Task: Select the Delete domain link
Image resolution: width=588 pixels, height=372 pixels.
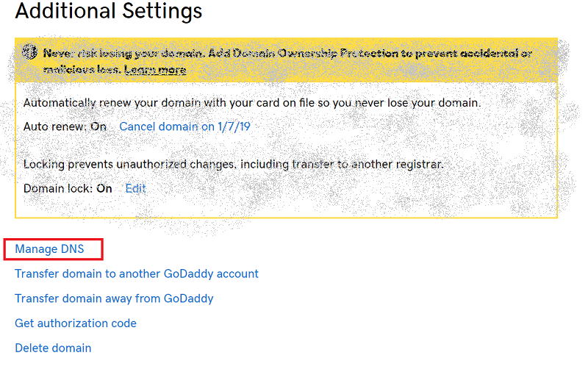Action: [x=53, y=348]
